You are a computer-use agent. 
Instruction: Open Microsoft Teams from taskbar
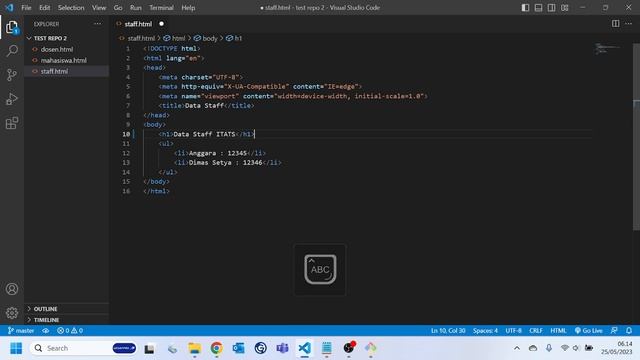click(282, 348)
